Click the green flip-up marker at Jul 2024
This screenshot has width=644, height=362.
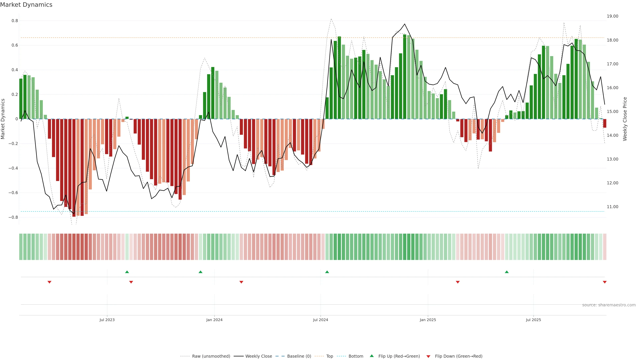pos(327,272)
